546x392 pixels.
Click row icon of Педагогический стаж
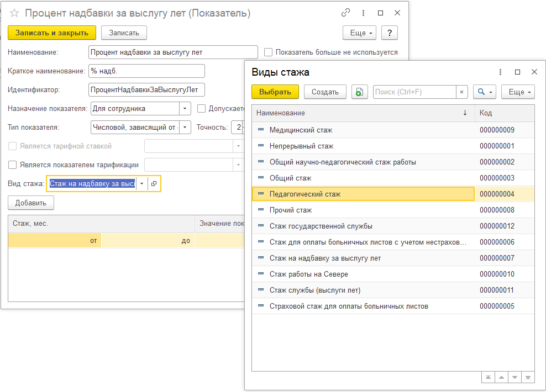[261, 193]
